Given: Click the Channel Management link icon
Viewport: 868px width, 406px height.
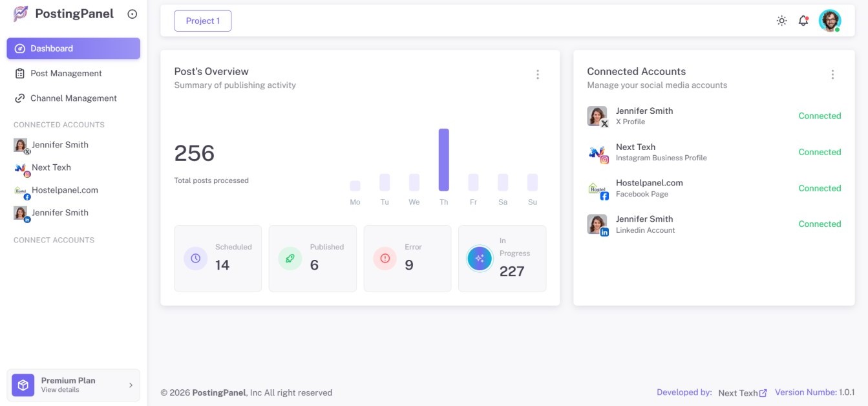Looking at the screenshot, I should 19,98.
